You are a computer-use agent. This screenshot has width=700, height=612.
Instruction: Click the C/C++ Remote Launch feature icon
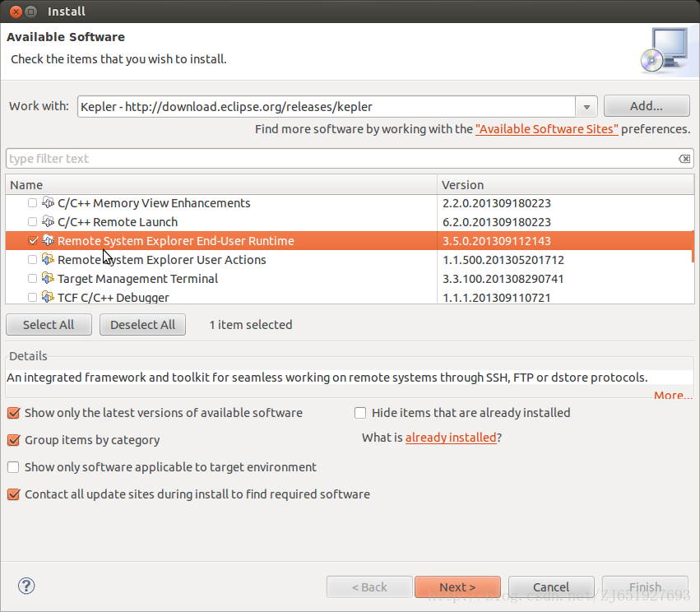[48, 222]
